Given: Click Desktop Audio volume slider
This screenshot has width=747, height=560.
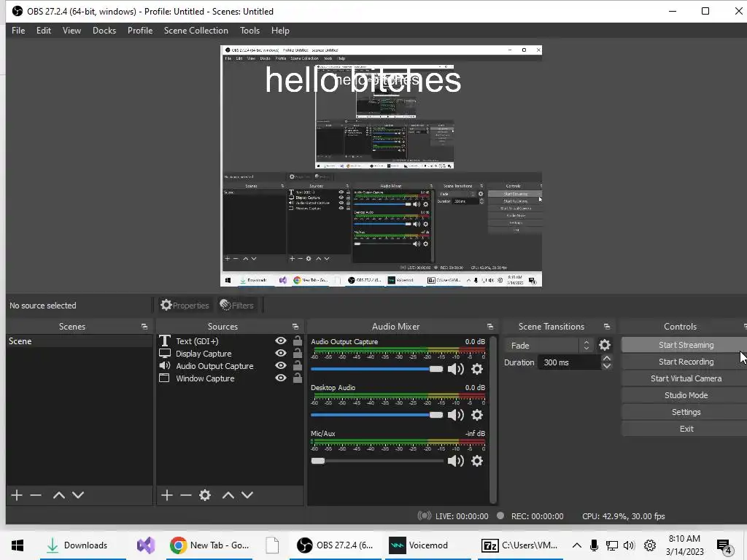Looking at the screenshot, I should click(377, 415).
